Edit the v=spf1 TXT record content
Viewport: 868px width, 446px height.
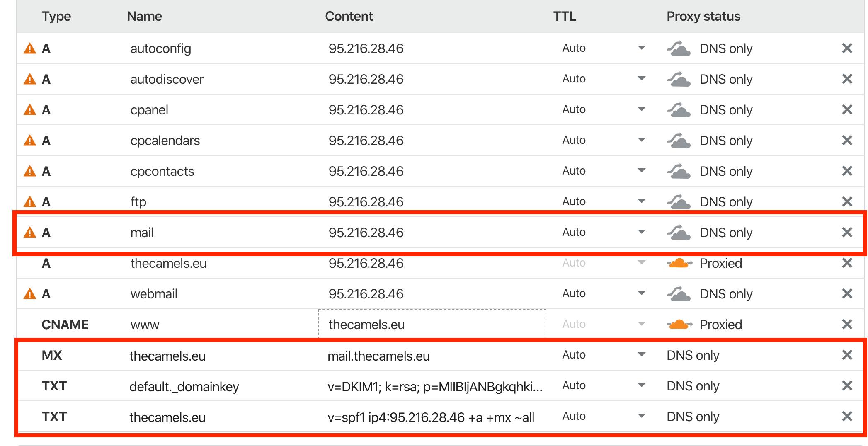[x=431, y=417]
